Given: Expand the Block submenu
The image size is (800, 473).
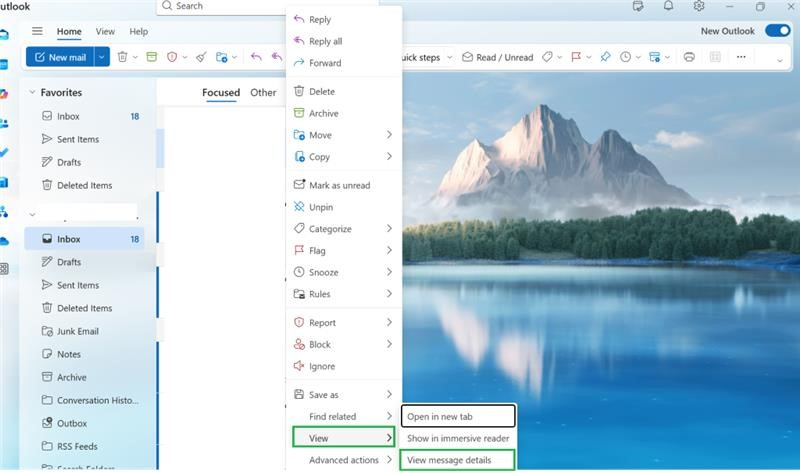Looking at the screenshot, I should pos(343,344).
